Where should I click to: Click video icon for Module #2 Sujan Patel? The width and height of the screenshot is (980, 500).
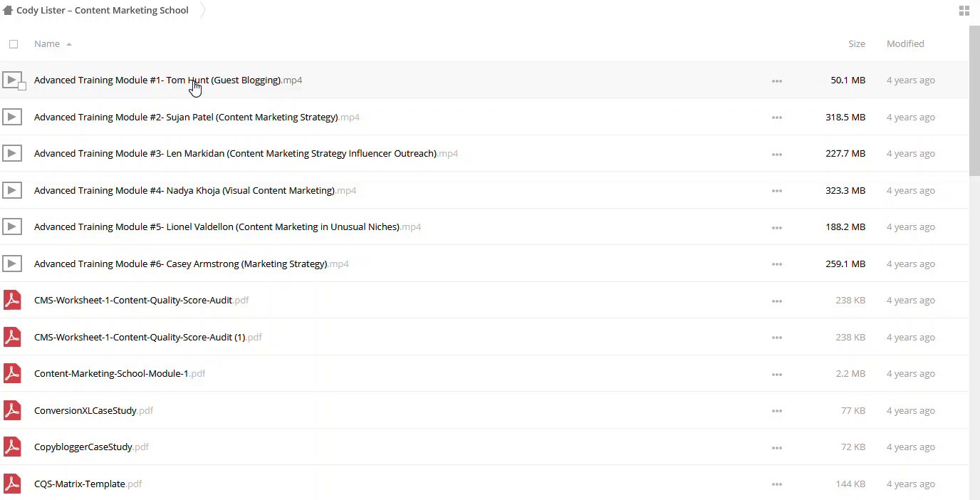[x=12, y=117]
